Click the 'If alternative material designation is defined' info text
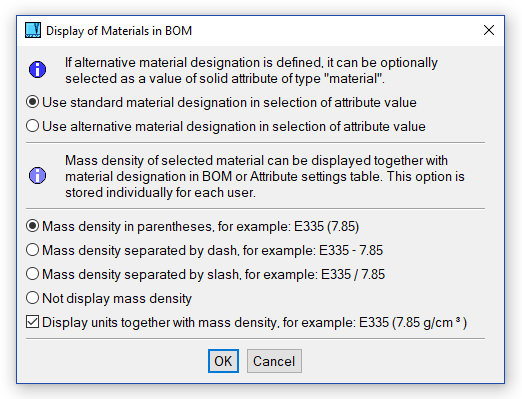 (x=251, y=70)
